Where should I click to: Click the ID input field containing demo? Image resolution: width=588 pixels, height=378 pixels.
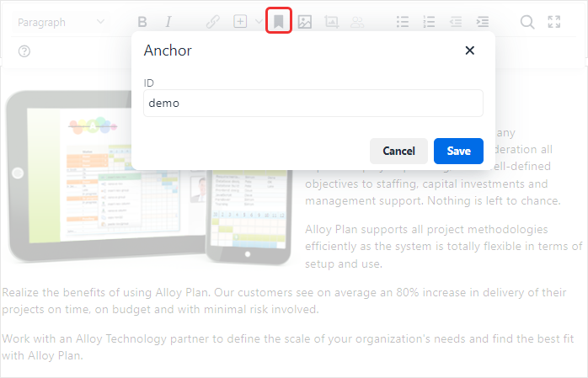coord(313,104)
